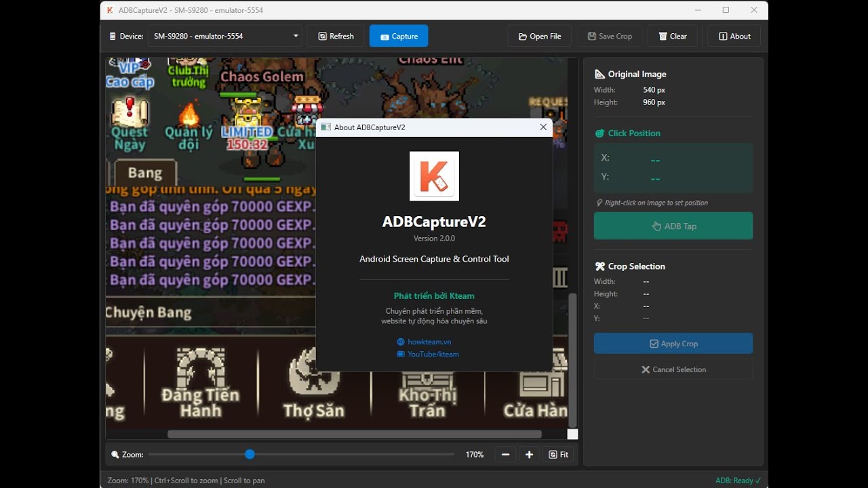Click the Save Crop button

(x=610, y=36)
